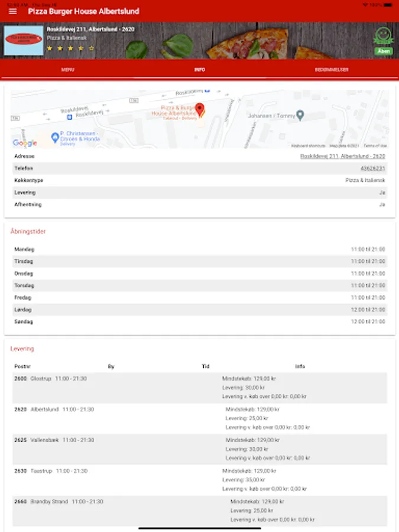Select the 2660 Brøndby Strand delivery row
The height and width of the screenshot is (532, 399).
tap(200, 511)
